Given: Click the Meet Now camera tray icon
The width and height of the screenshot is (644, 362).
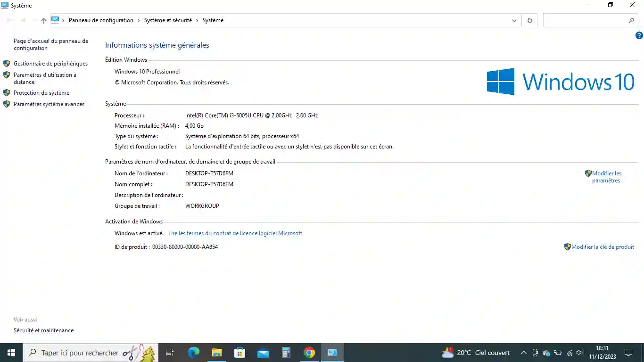Looking at the screenshot, I should point(535,353).
